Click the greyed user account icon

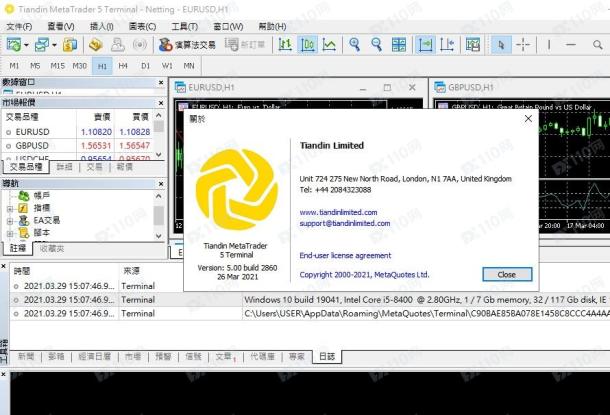pos(117,45)
